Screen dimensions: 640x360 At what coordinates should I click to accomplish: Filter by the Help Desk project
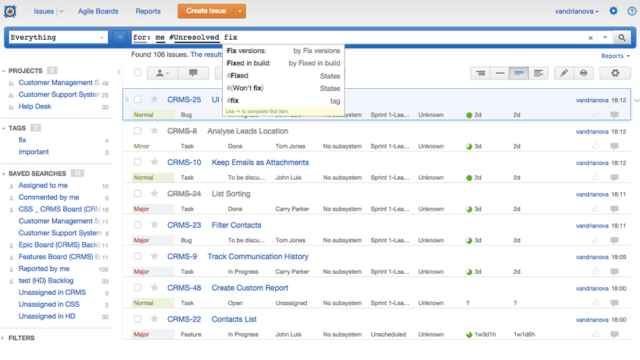[x=35, y=107]
